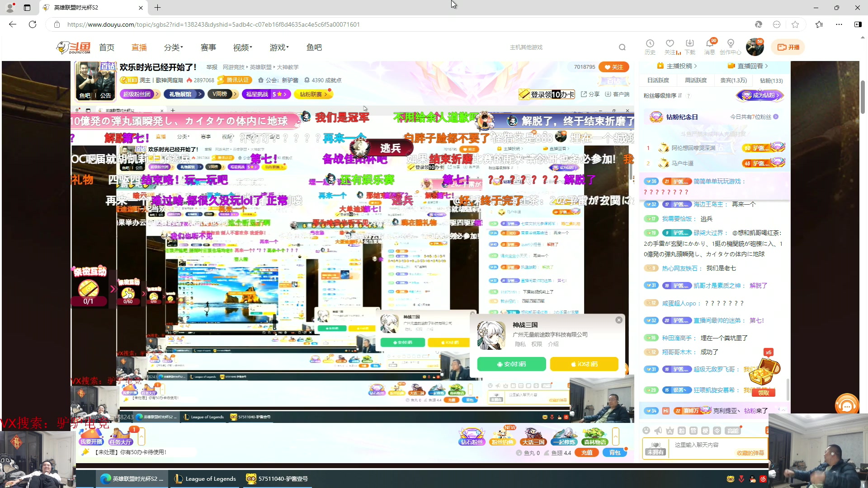Open the 超级粉丝团 badge

click(139, 94)
